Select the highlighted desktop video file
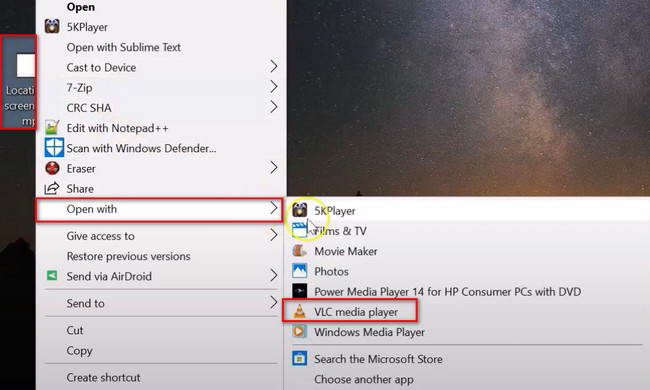Viewport: 650px width, 390px height. coord(19,82)
